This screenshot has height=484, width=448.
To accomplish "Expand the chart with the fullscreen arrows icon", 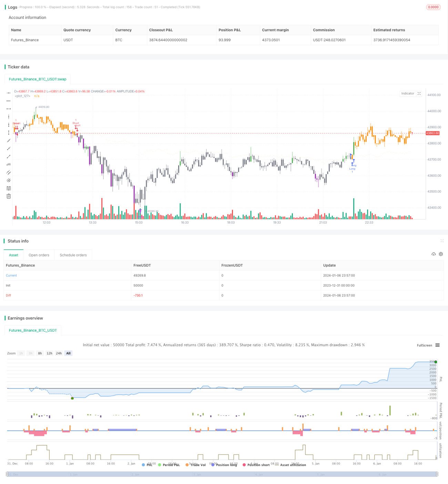I will 419,93.
